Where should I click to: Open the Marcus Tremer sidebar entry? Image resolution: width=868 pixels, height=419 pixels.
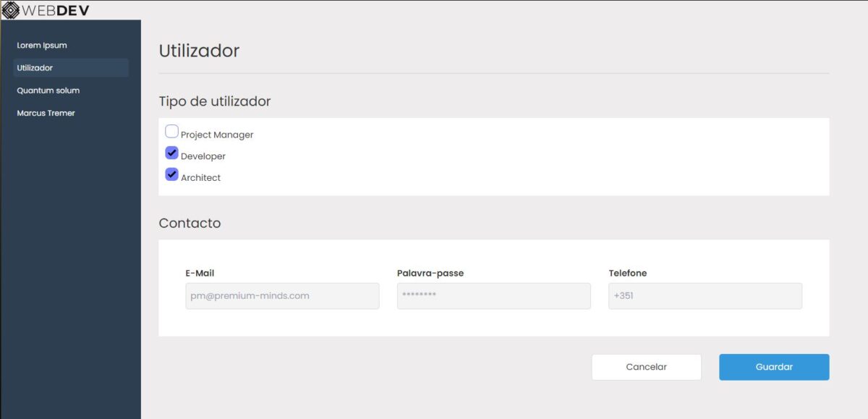click(x=46, y=113)
